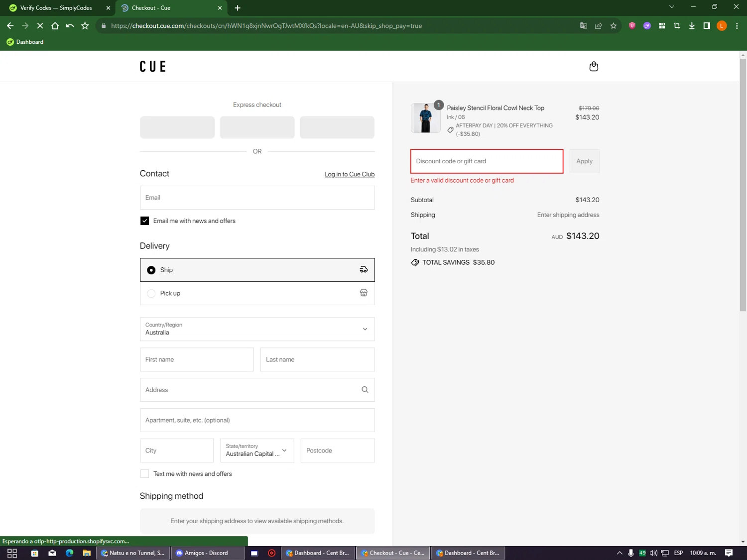Screen dimensions: 747x560
Task: Open the browser extensions icon
Action: pyautogui.click(x=662, y=26)
